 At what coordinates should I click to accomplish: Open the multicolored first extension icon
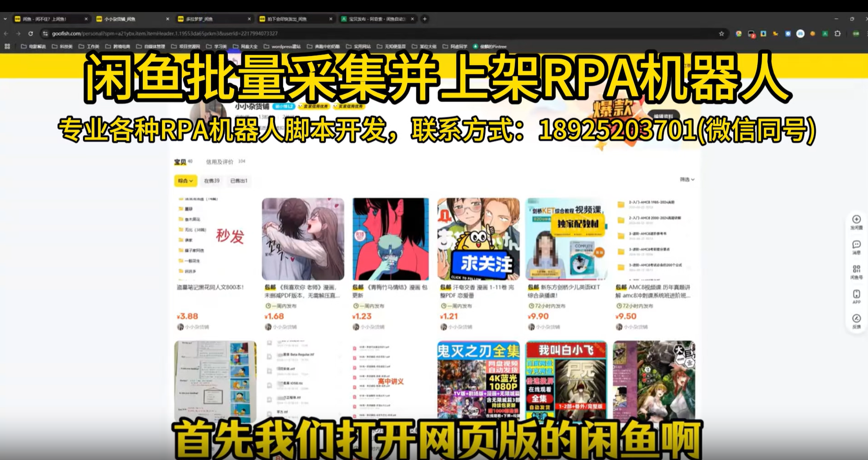pyautogui.click(x=738, y=33)
